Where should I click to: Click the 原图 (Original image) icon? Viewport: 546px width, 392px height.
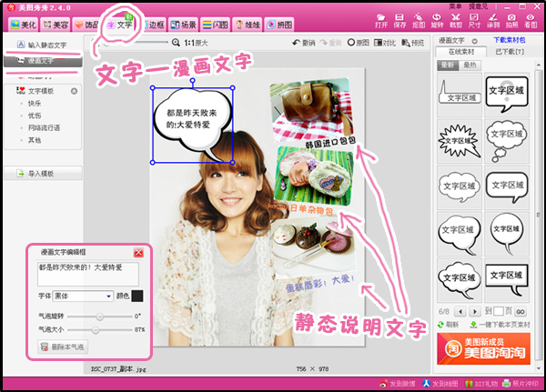tap(350, 43)
